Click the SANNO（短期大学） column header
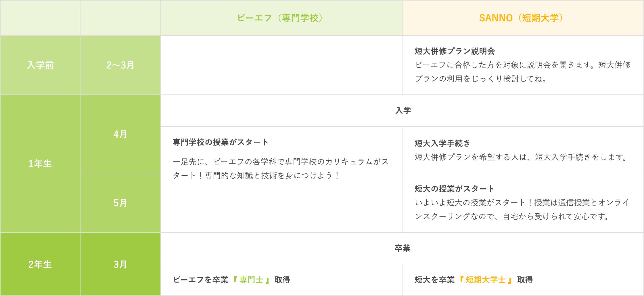Screen dimensions: 644x296 tap(523, 18)
